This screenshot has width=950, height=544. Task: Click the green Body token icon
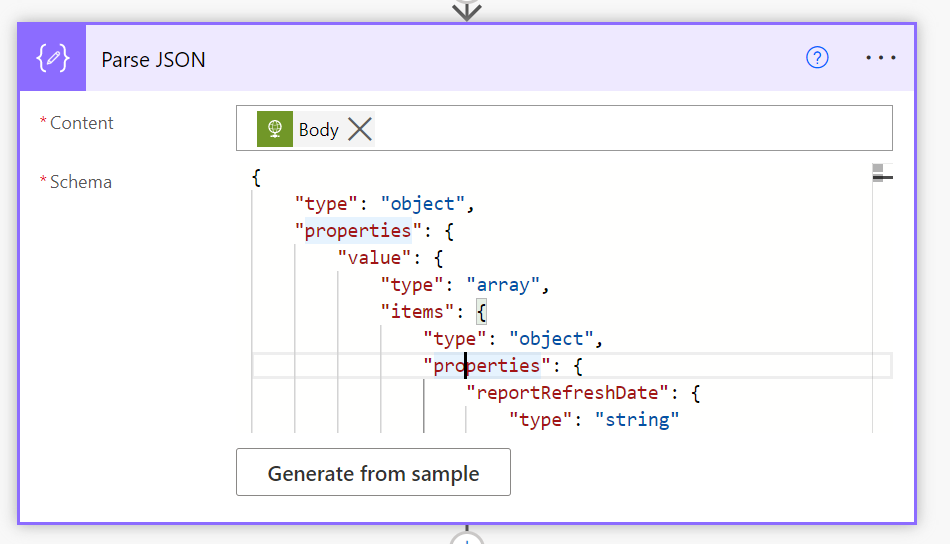274,130
